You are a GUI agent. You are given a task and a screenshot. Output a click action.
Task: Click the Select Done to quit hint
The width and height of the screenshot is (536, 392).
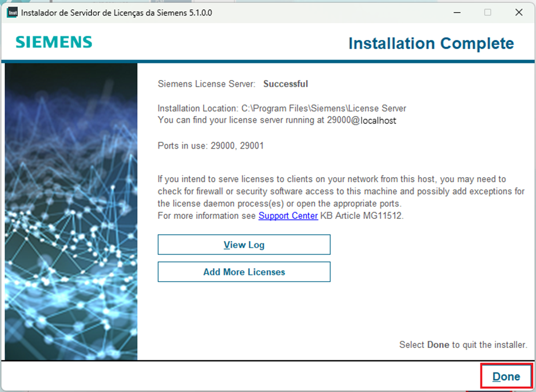click(x=463, y=345)
